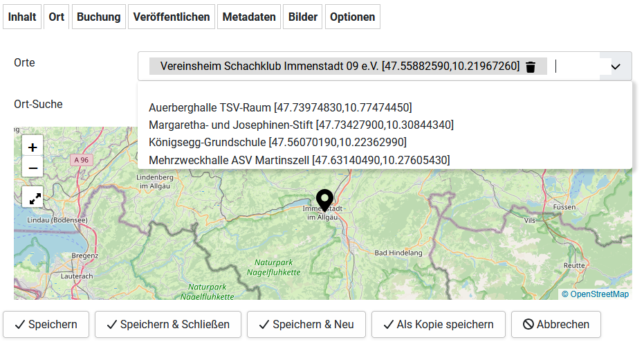644x349 pixels.
Task: Click the map location pin marker
Action: coord(324,199)
